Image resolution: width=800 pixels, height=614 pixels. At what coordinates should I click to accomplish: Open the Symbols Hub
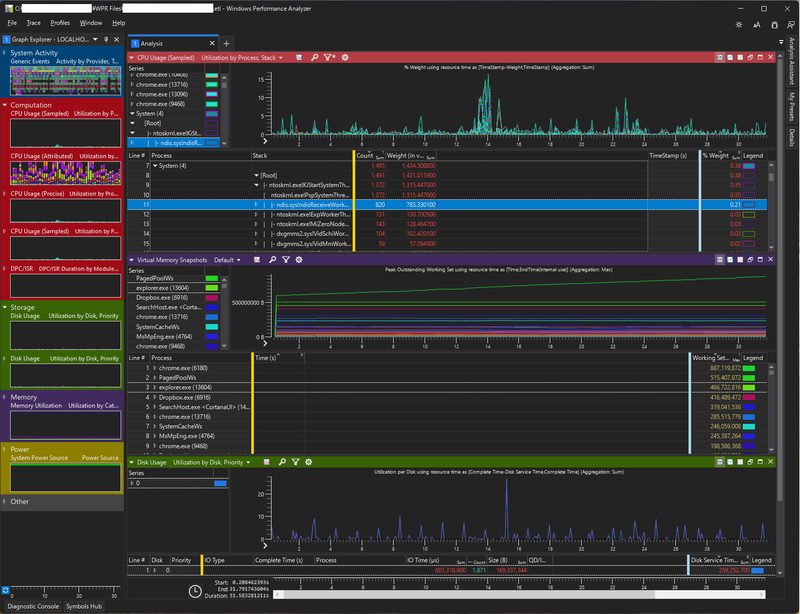[84, 606]
